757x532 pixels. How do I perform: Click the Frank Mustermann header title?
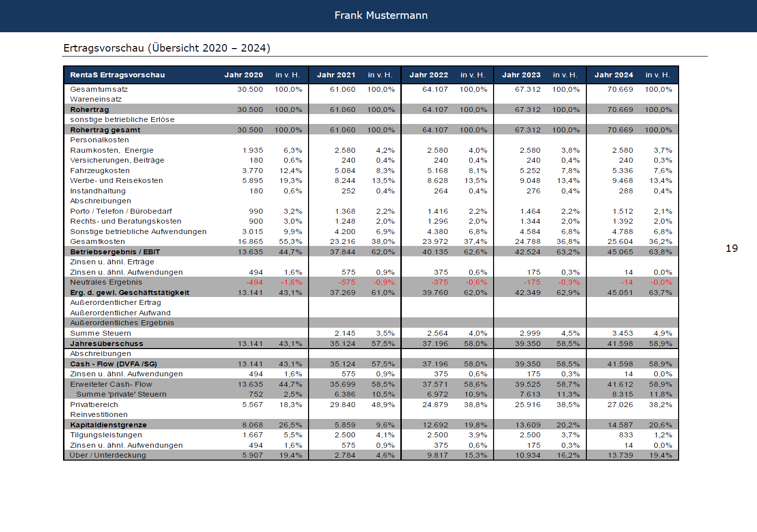[x=381, y=15]
